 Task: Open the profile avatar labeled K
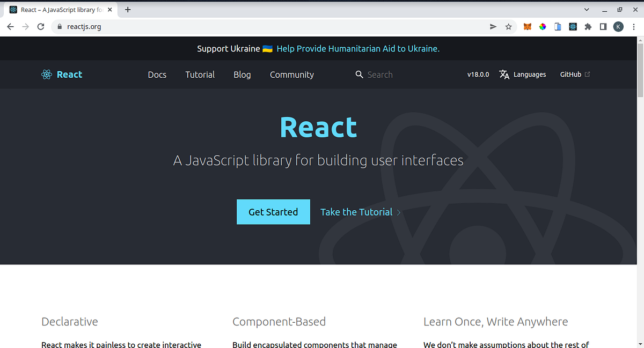618,27
